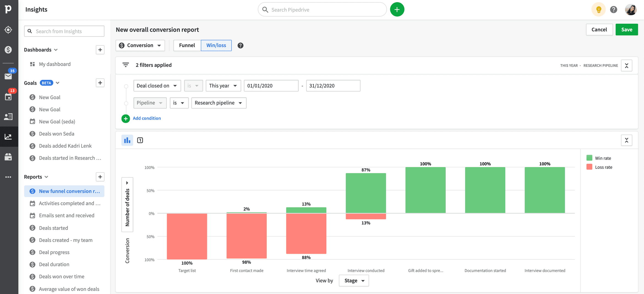Open Activities completed and report
Screen dimensions: 644x294
pos(70,203)
